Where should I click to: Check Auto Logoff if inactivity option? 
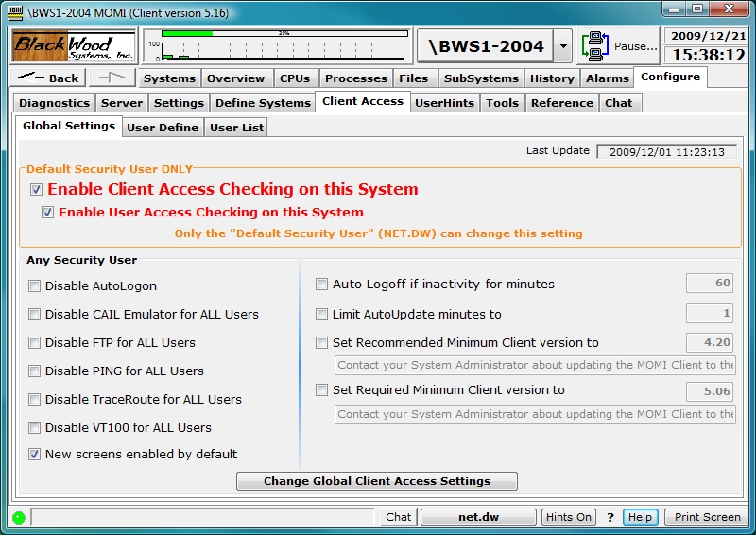click(322, 285)
